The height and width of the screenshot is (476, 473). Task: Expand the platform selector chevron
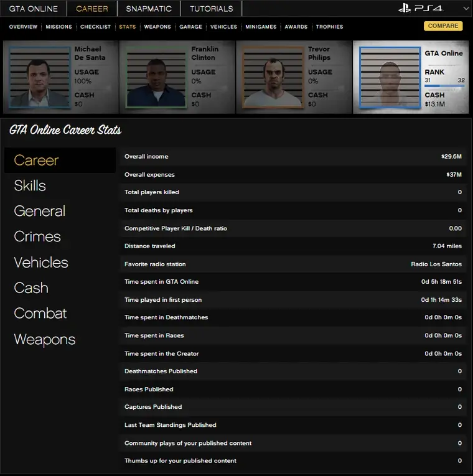(x=466, y=9)
